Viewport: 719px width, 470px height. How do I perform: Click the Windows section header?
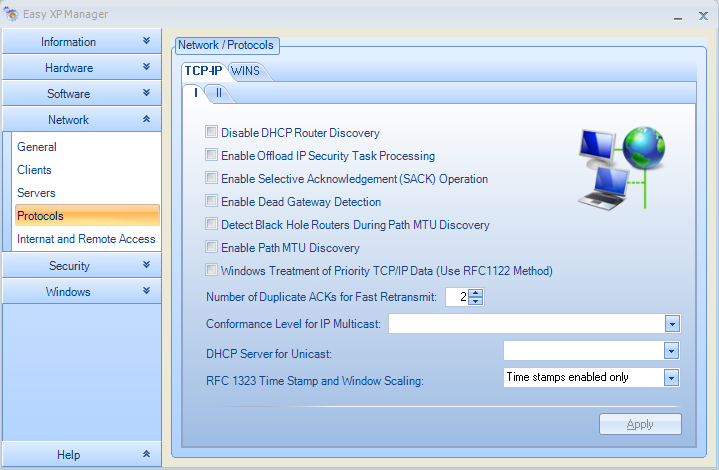coord(82,291)
